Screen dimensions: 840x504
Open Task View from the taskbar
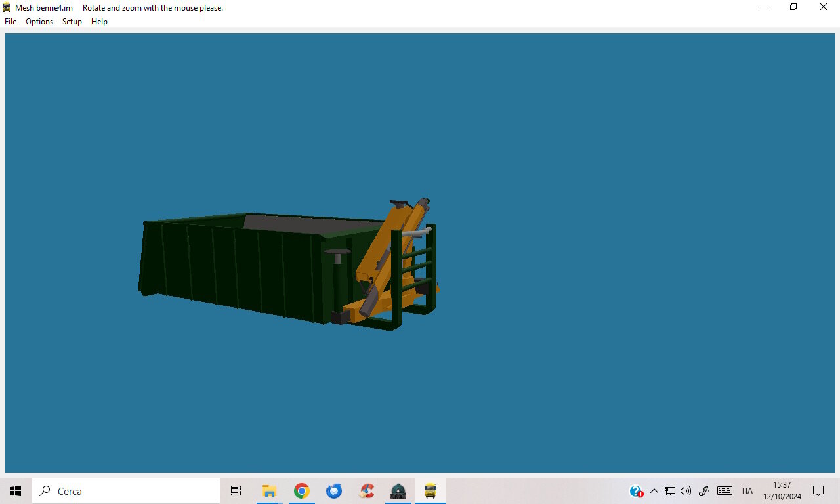coord(236,491)
